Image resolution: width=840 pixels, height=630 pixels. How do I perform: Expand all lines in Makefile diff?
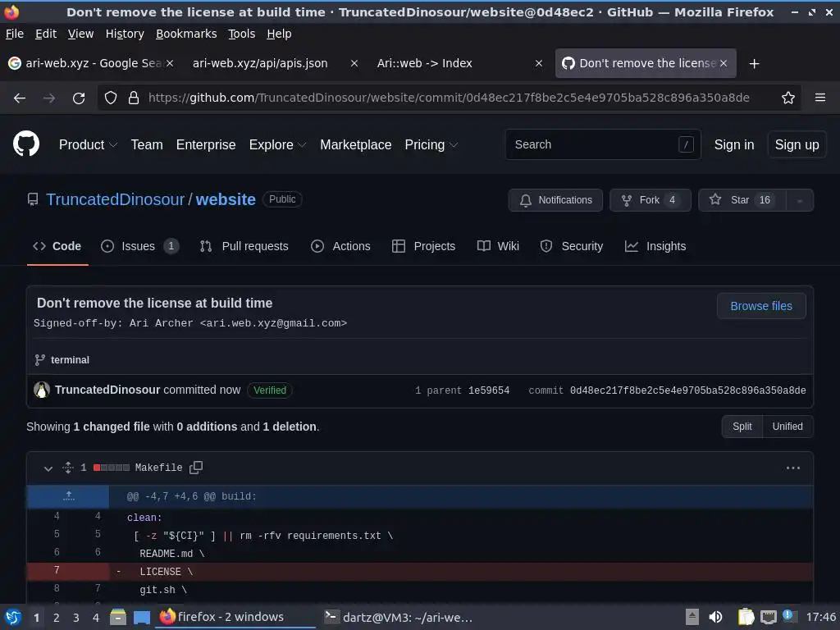68,467
